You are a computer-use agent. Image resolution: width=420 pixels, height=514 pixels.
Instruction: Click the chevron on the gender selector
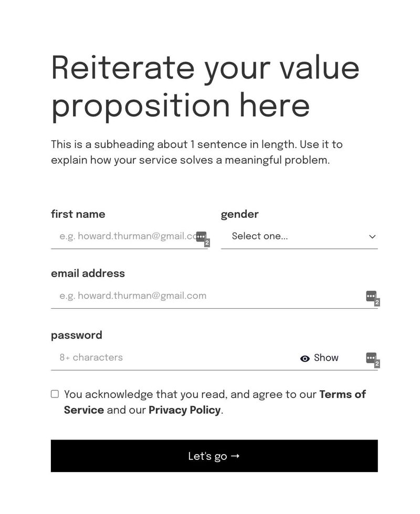(372, 236)
